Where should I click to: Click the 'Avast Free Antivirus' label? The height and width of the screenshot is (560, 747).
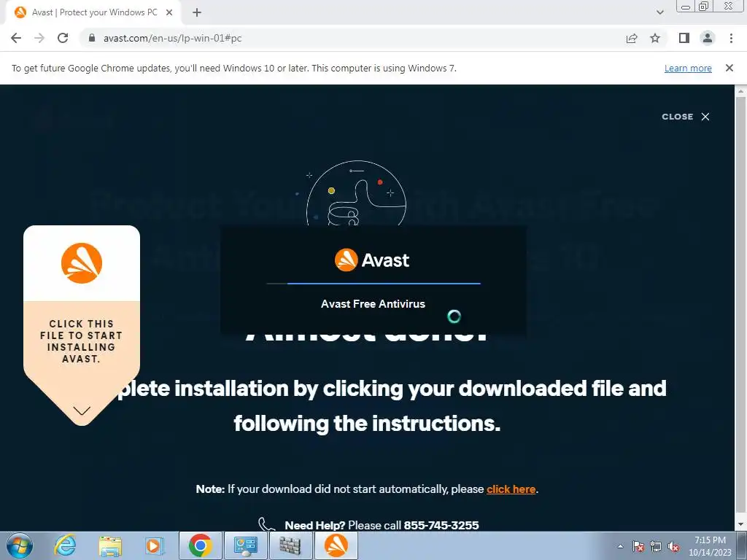coord(373,304)
